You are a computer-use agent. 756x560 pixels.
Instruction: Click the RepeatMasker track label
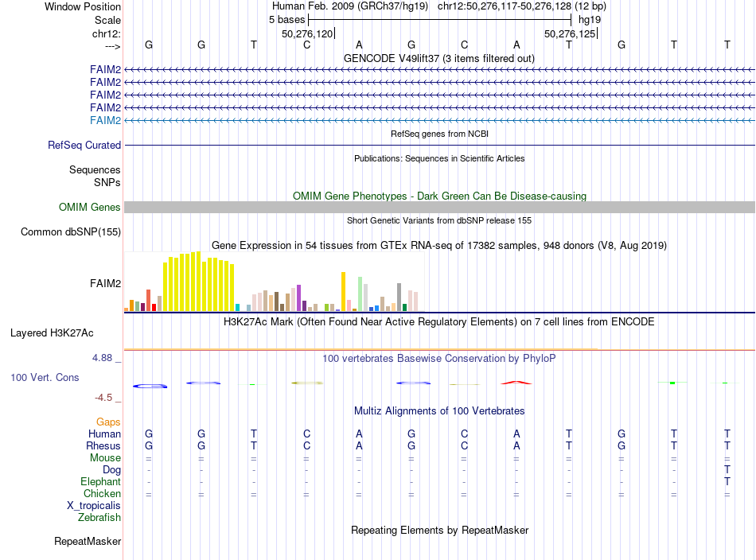click(x=88, y=541)
